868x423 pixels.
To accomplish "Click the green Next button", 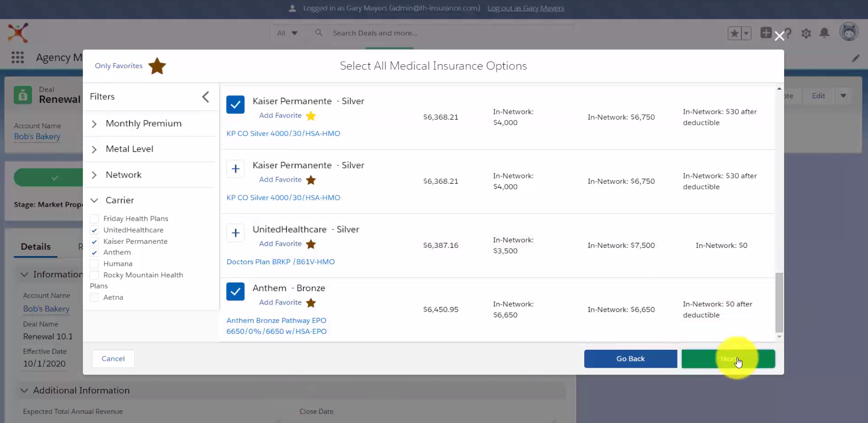I will (x=728, y=359).
